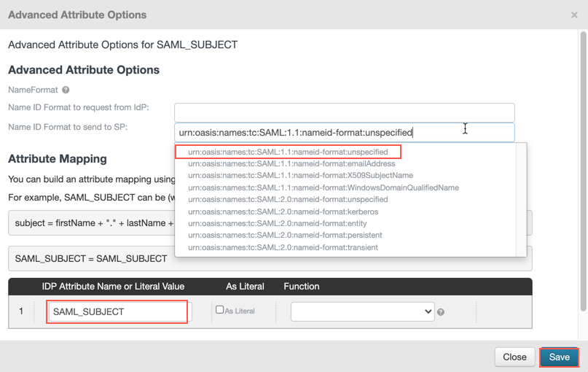The height and width of the screenshot is (372, 588).
Task: Close dialog using the X icon
Action: click(x=574, y=15)
